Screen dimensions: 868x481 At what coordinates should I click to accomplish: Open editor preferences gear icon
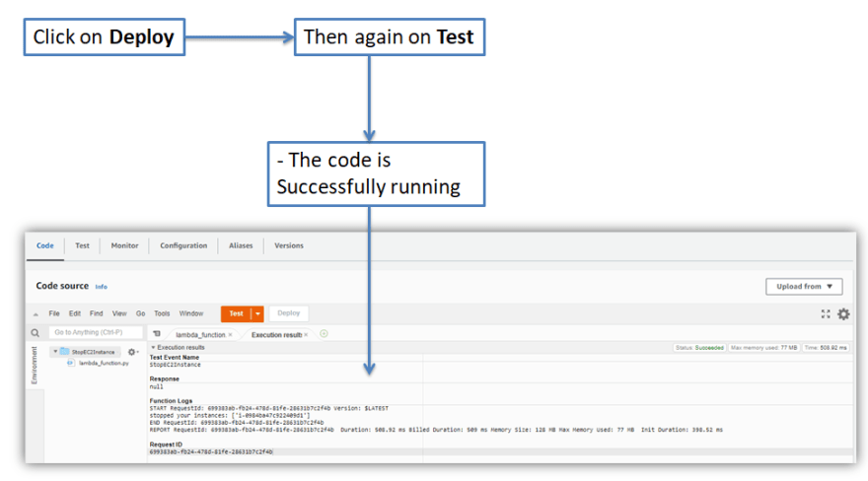(x=843, y=314)
